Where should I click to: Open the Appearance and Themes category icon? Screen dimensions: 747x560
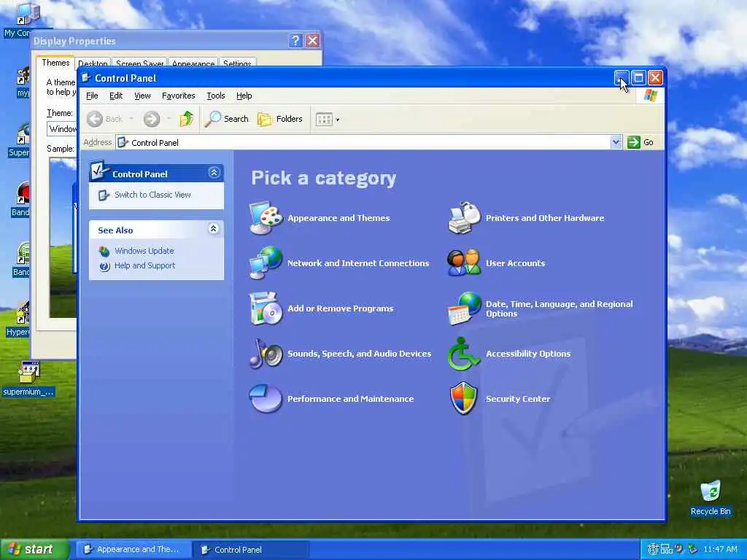click(266, 218)
